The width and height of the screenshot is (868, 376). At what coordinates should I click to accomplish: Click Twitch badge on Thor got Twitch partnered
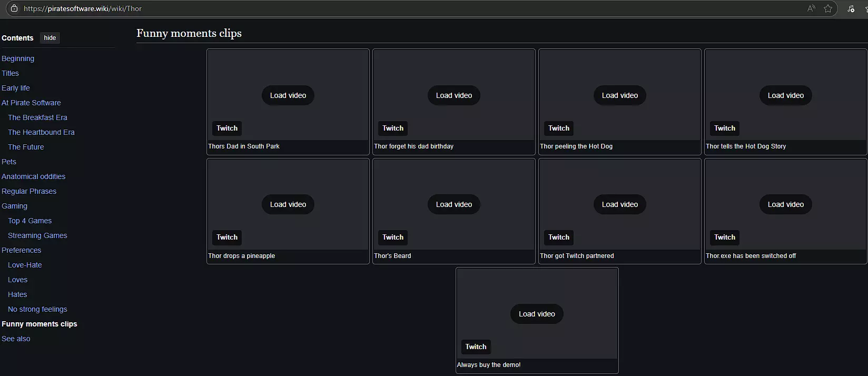pos(559,237)
